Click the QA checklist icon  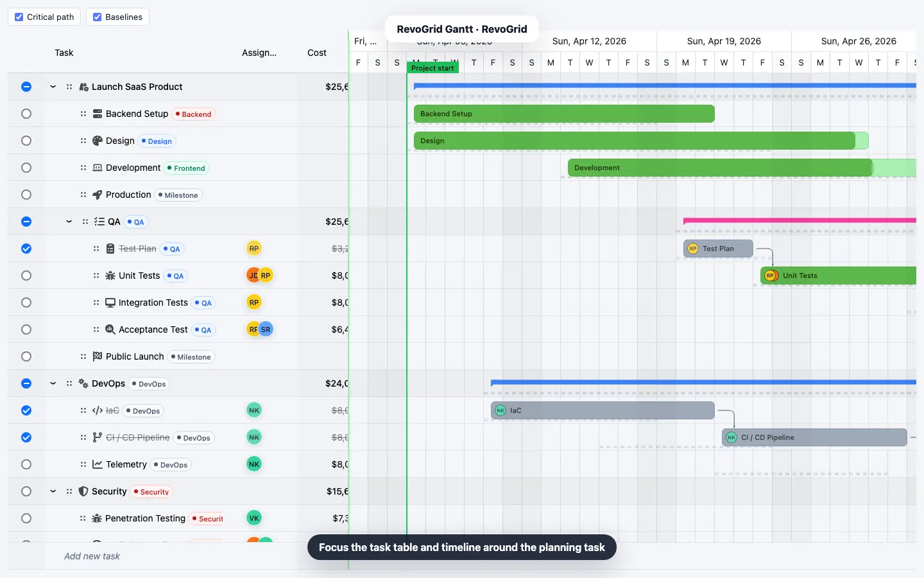[x=99, y=222]
